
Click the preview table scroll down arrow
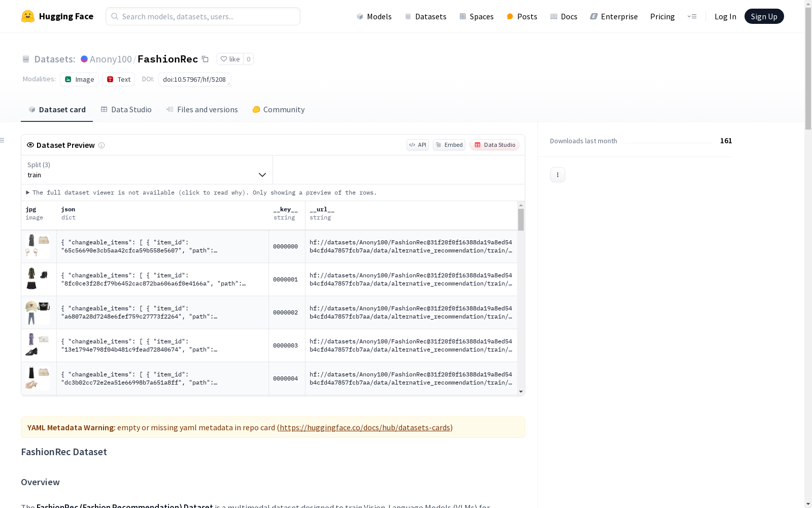click(521, 392)
